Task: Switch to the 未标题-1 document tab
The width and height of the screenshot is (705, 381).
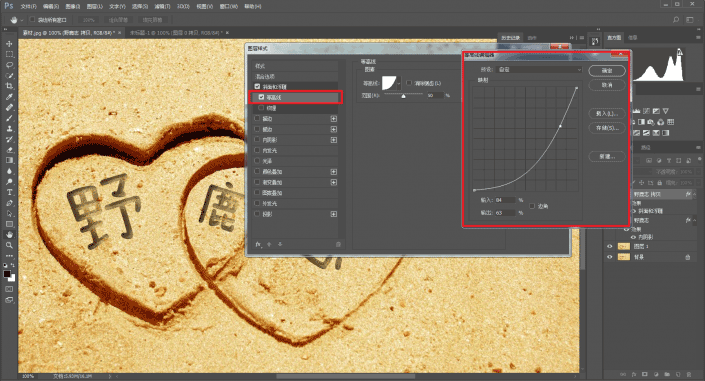Action: point(176,33)
